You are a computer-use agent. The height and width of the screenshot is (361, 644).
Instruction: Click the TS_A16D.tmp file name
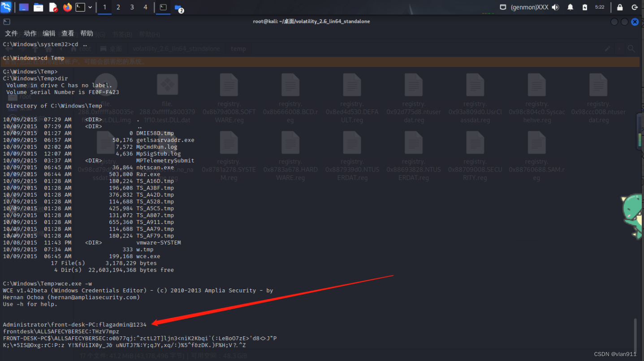point(155,181)
